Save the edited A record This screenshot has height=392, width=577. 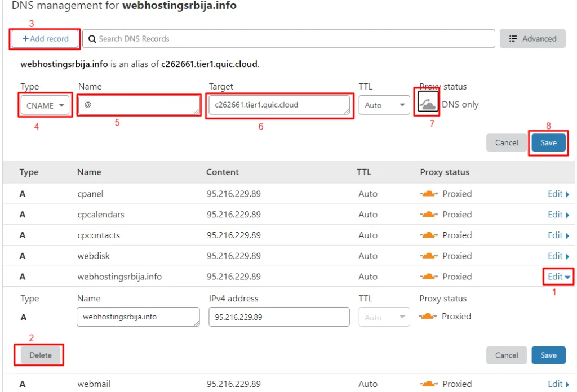pos(548,355)
